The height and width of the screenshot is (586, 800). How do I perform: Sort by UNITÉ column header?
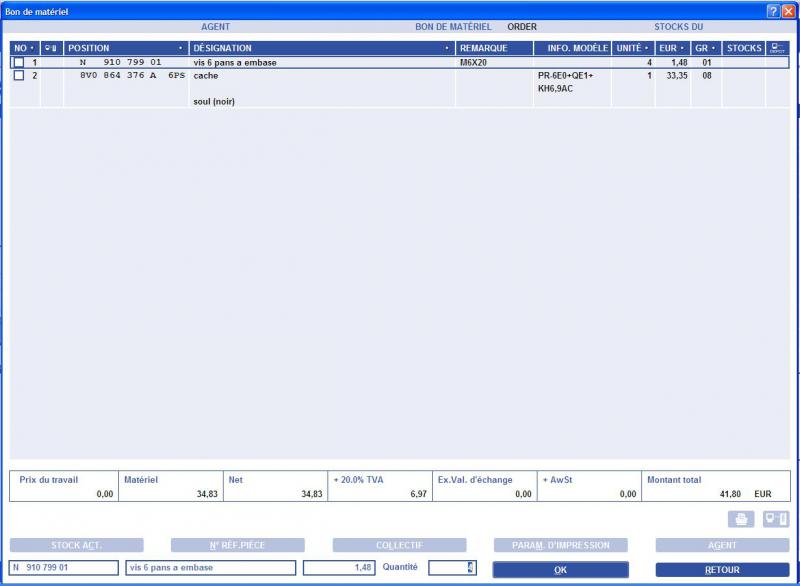[633, 48]
